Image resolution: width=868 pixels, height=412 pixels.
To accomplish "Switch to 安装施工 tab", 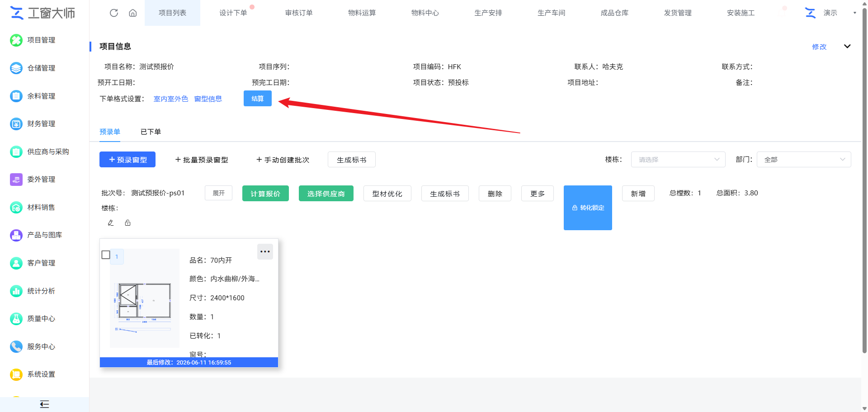I will (741, 13).
